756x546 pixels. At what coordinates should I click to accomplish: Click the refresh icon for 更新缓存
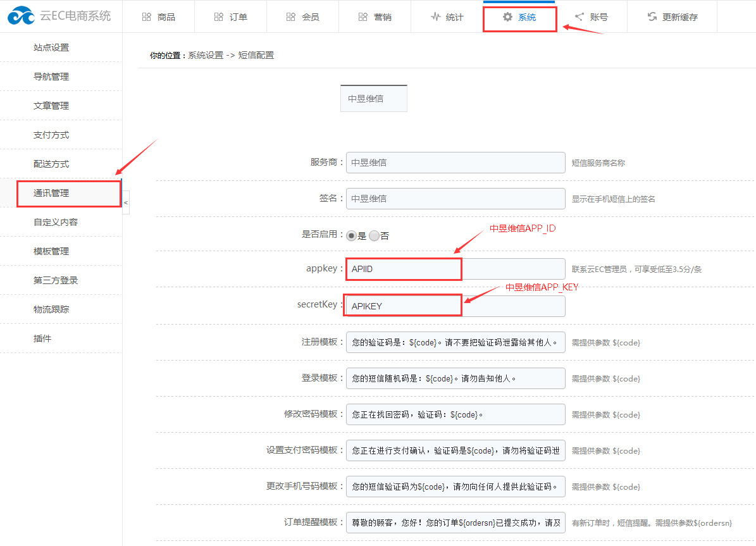pyautogui.click(x=652, y=17)
